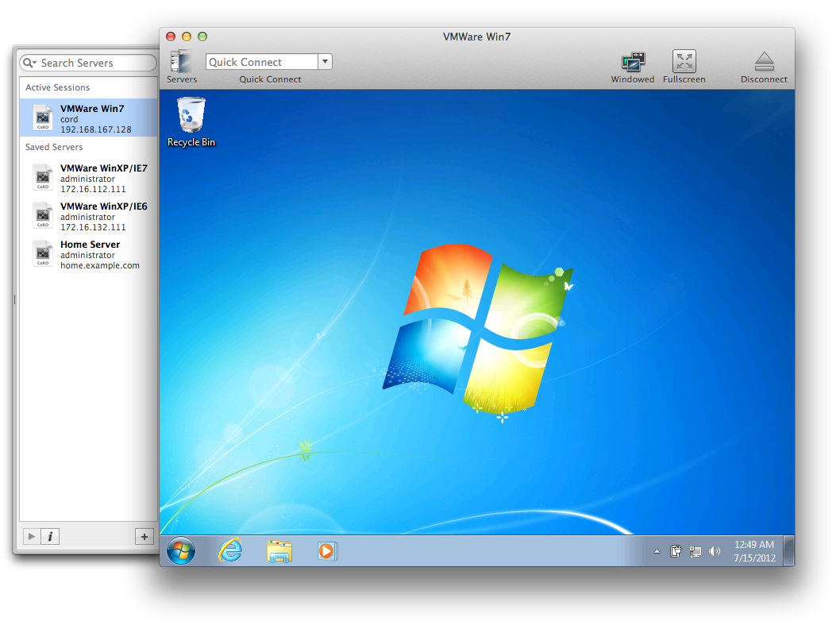Connect using the play button
This screenshot has width=840, height=629.
point(32,536)
